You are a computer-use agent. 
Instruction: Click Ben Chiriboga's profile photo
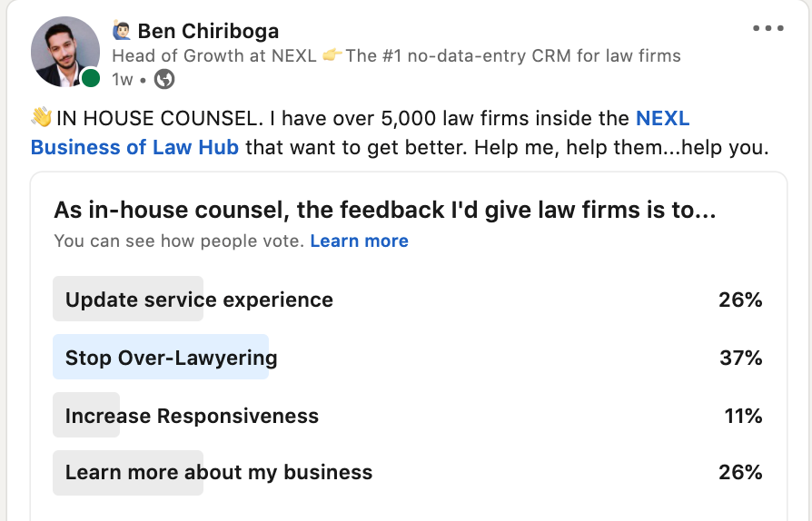pyautogui.click(x=65, y=52)
